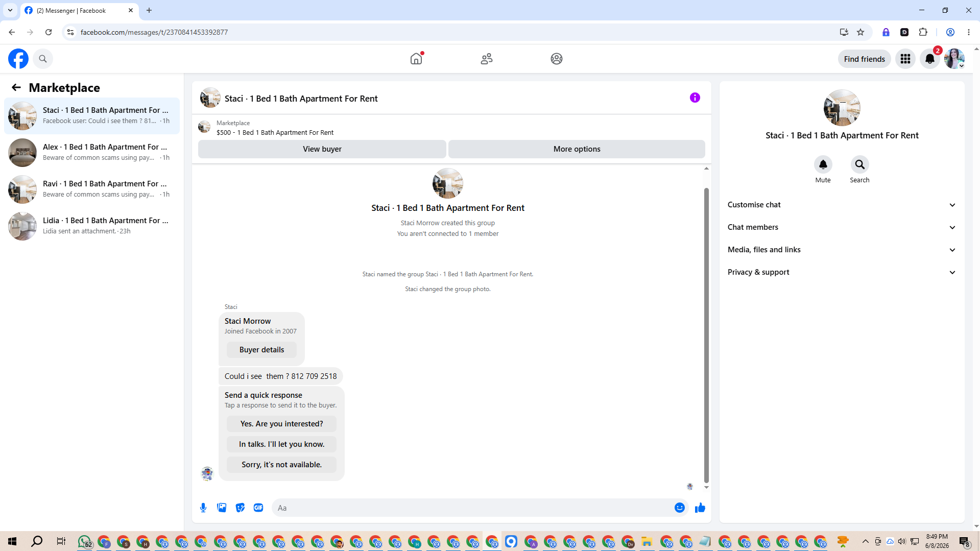Open File Explorer from the taskbar

[647, 541]
